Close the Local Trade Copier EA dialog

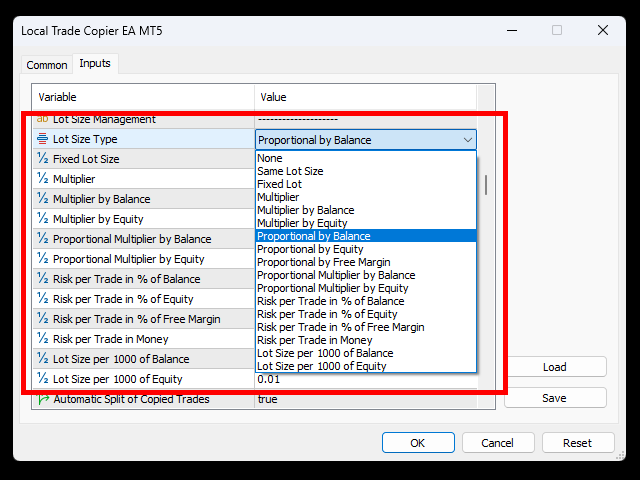click(x=603, y=30)
